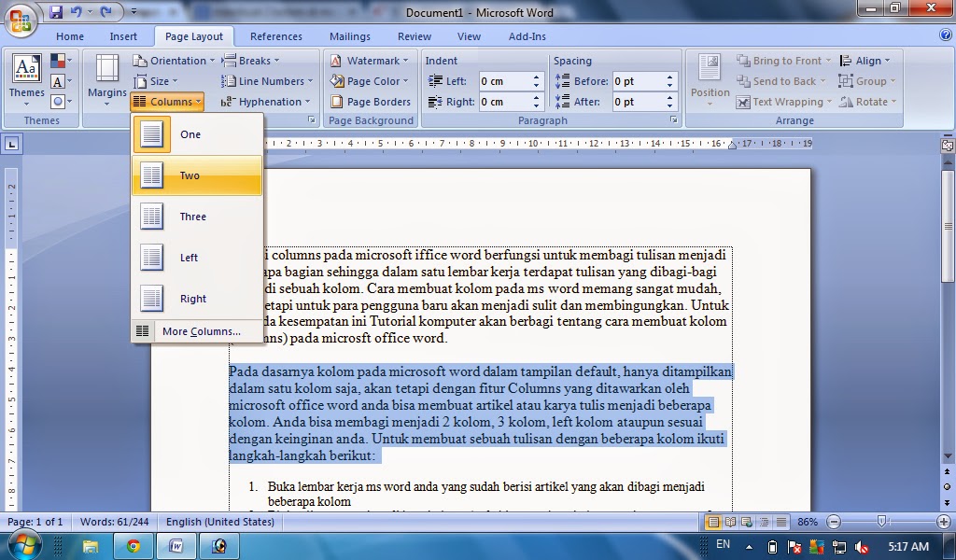Zoom in with plus button
956x560 pixels.
coord(943,523)
